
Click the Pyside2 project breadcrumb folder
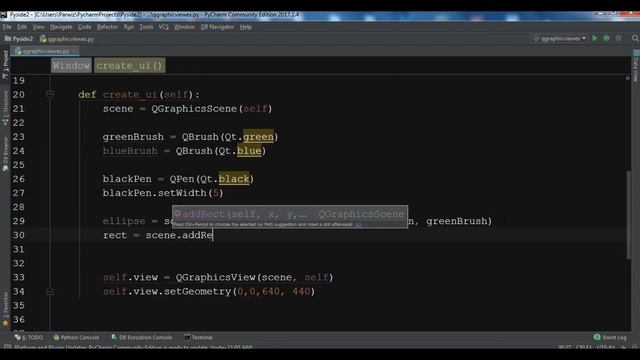pos(19,39)
